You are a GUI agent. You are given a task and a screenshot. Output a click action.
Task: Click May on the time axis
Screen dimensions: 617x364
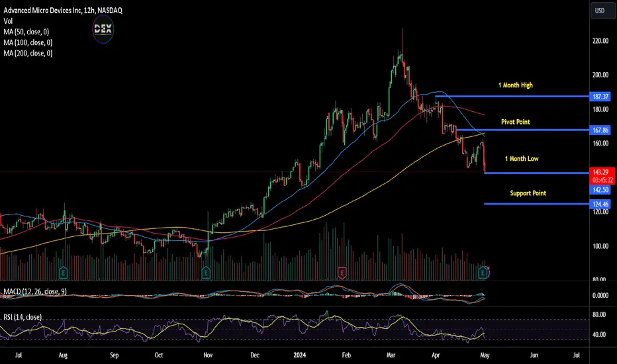tap(485, 355)
